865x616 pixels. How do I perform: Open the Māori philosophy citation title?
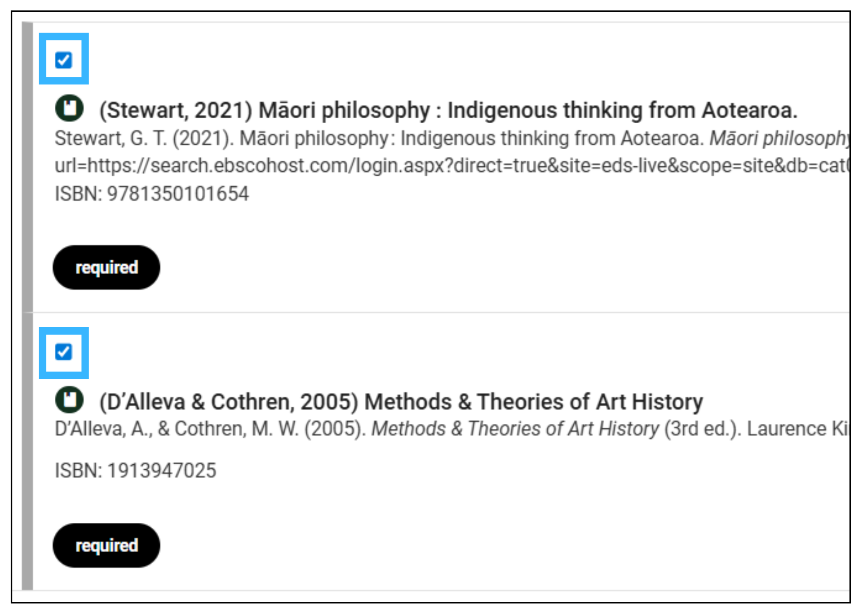448,111
